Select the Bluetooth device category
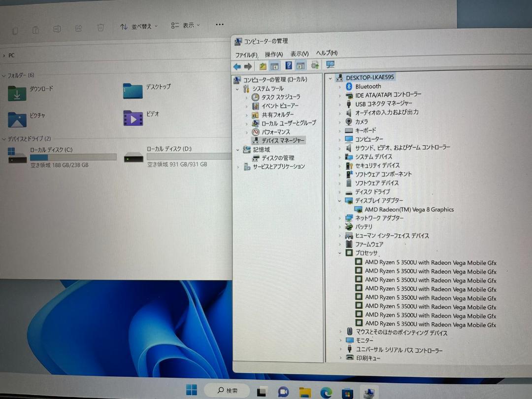Image resolution: width=532 pixels, height=399 pixels. click(x=368, y=86)
